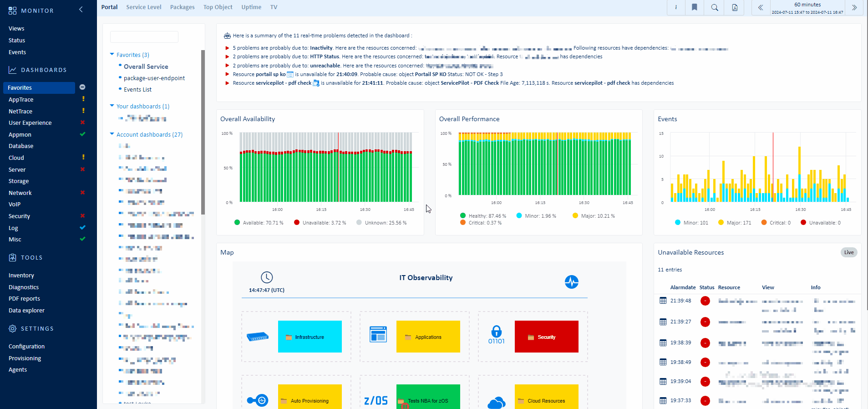Image resolution: width=868 pixels, height=409 pixels.
Task: Switch to the Packages tab
Action: [182, 7]
